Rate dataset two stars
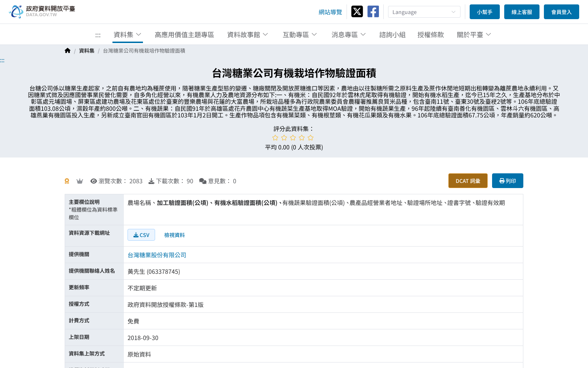Image resolution: width=588 pixels, height=368 pixels. pyautogui.click(x=284, y=138)
